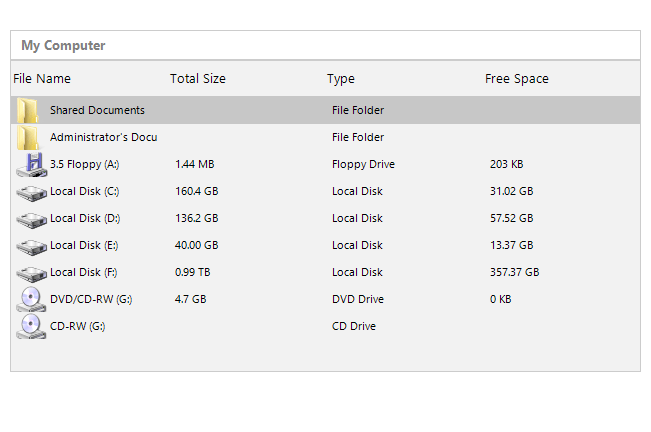
Task: Click Local Disk type in the E: row
Action: click(357, 245)
